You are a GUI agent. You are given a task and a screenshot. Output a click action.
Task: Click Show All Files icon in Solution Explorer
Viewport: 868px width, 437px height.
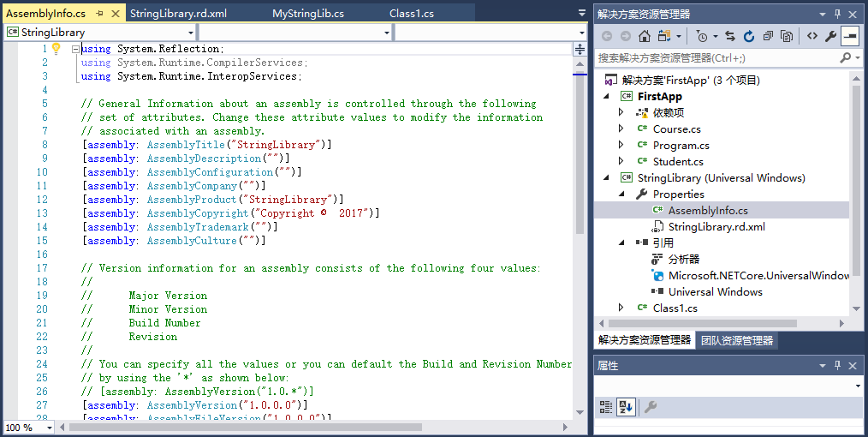click(x=788, y=36)
